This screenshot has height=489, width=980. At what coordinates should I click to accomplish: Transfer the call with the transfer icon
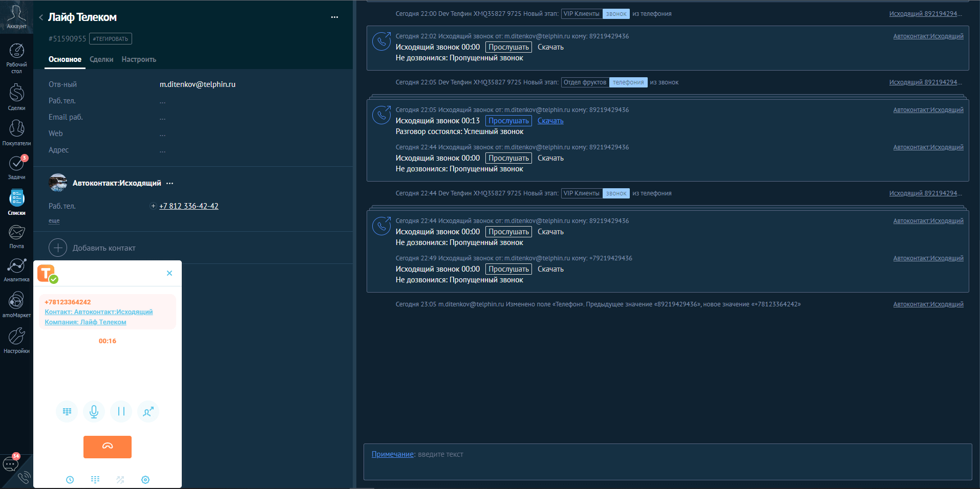point(148,411)
